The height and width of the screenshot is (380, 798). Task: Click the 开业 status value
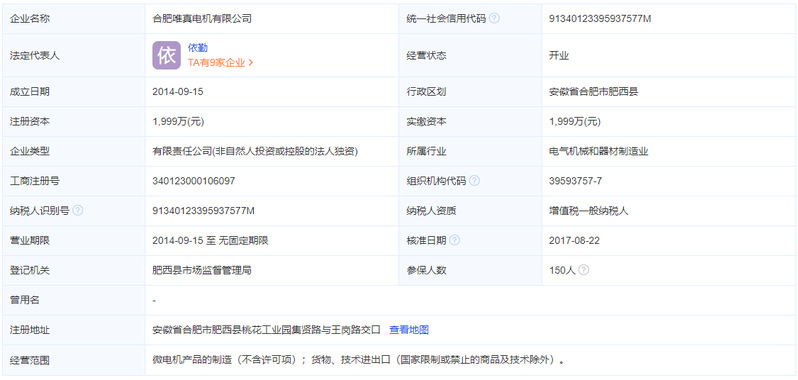tap(559, 55)
